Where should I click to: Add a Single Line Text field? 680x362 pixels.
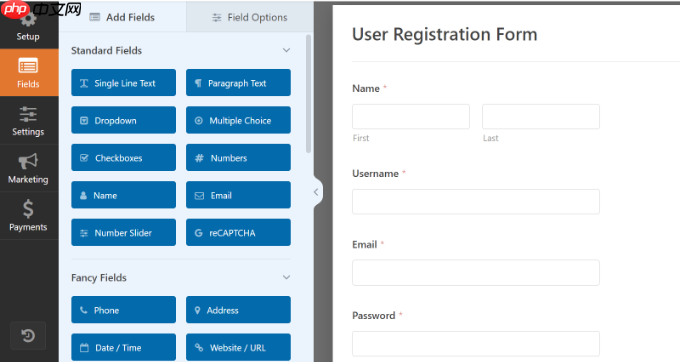[124, 83]
